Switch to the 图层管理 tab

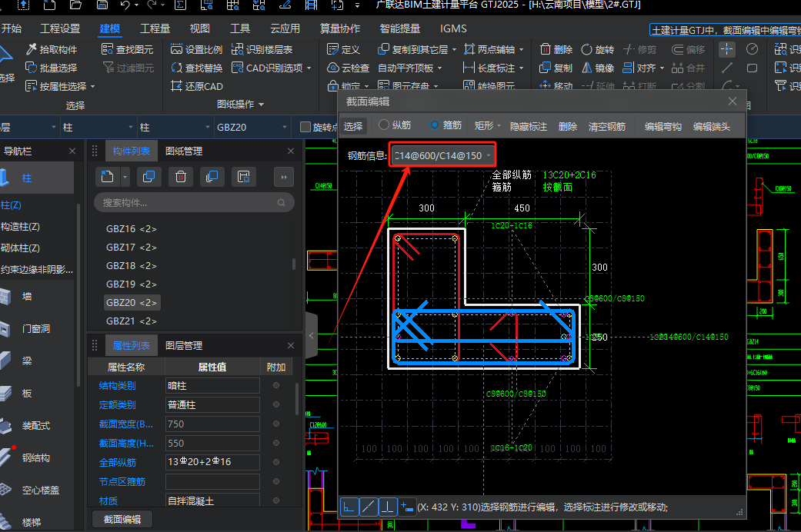pyautogui.click(x=184, y=346)
